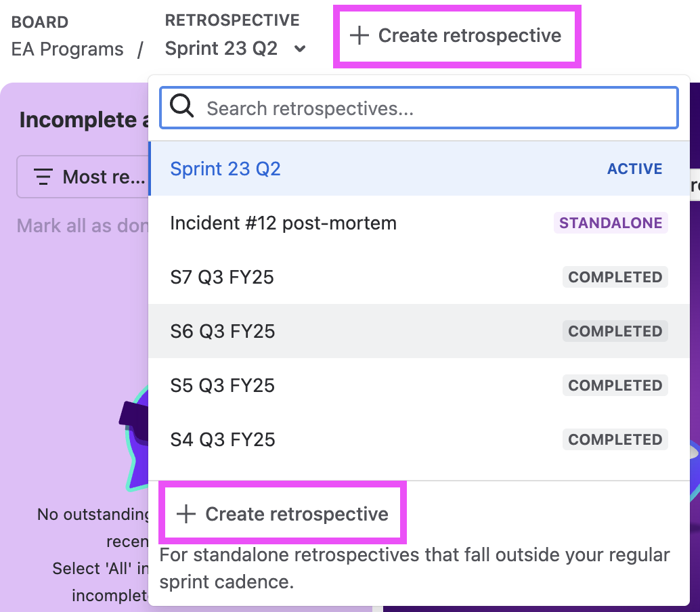Click the ACTIVE status label
Viewport: 700px width, 612px height.
click(635, 169)
